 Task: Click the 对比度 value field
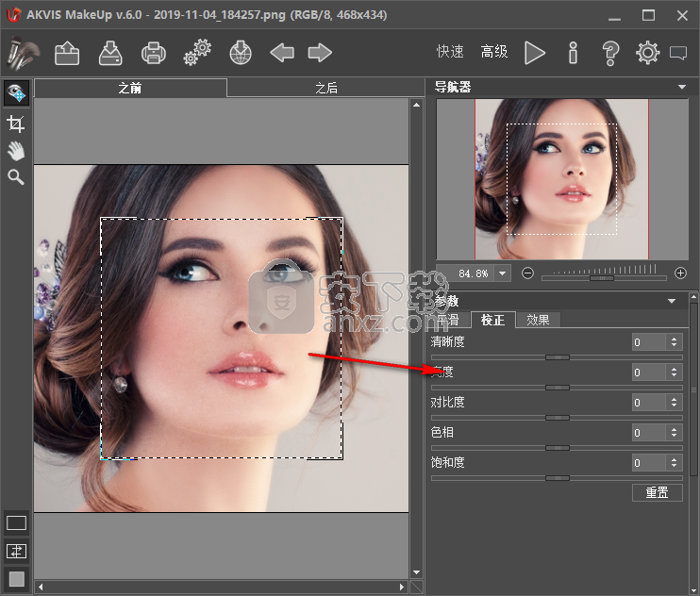649,403
